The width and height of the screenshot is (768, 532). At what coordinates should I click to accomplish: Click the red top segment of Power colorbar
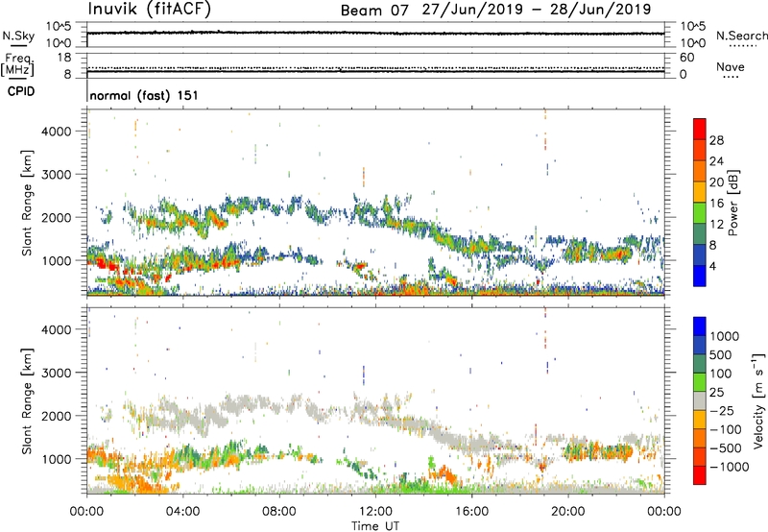pyautogui.click(x=700, y=130)
